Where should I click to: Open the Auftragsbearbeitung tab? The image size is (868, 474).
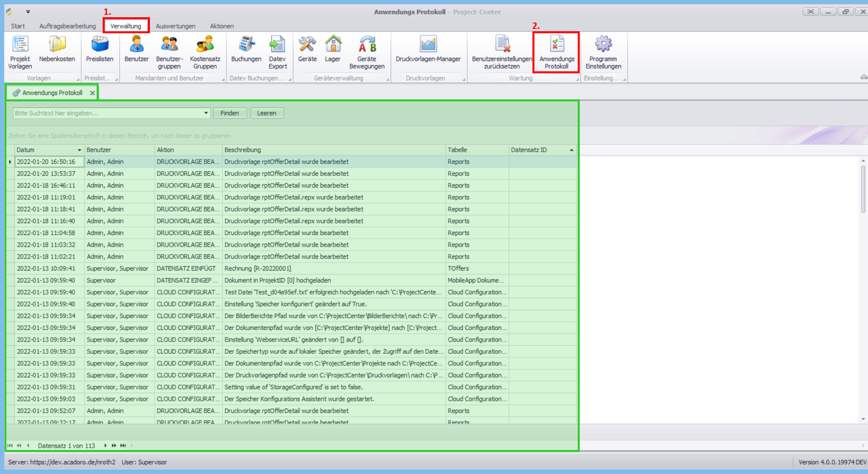pyautogui.click(x=67, y=26)
